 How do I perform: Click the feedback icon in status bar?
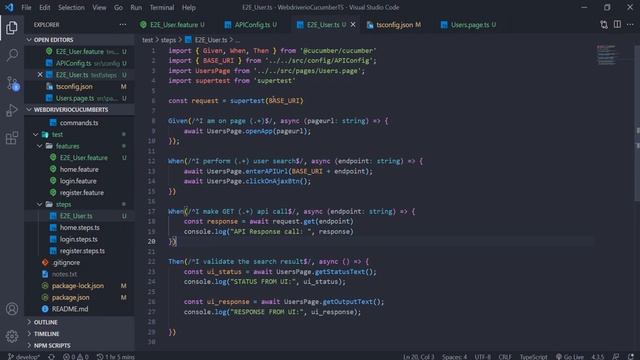(616, 356)
